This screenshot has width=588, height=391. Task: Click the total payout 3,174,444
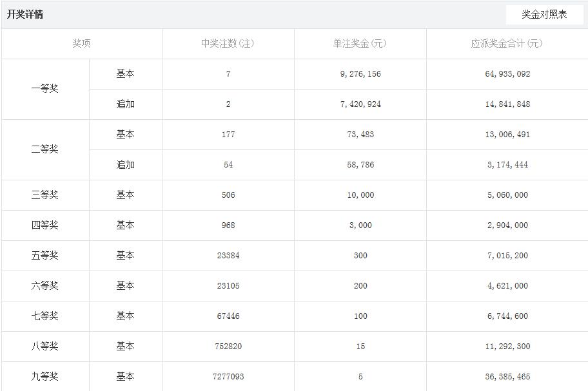507,165
